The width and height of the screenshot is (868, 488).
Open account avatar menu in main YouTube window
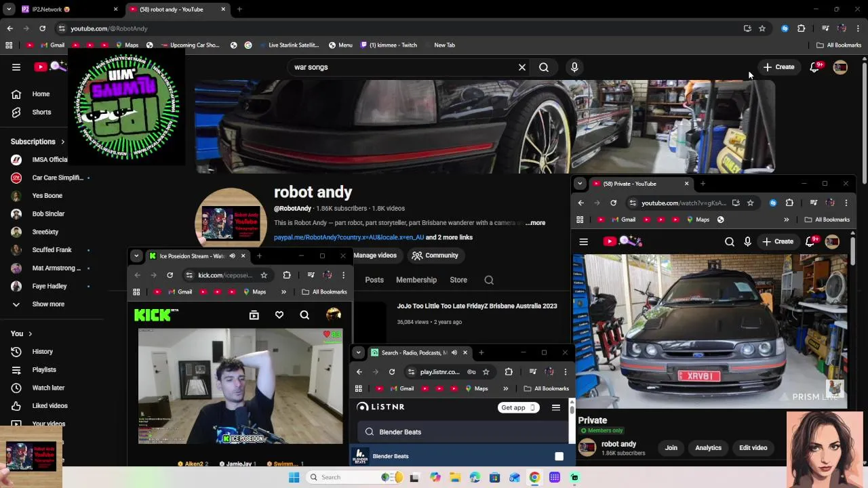coord(840,67)
